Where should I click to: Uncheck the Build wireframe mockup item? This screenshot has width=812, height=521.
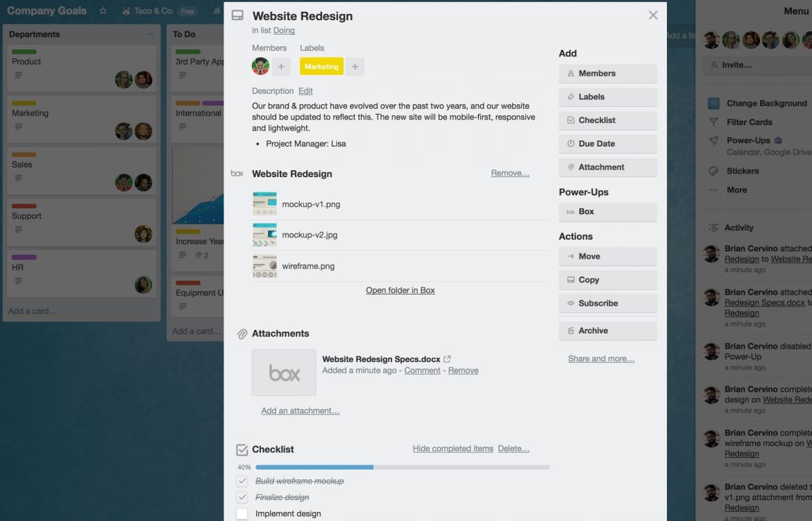(242, 481)
